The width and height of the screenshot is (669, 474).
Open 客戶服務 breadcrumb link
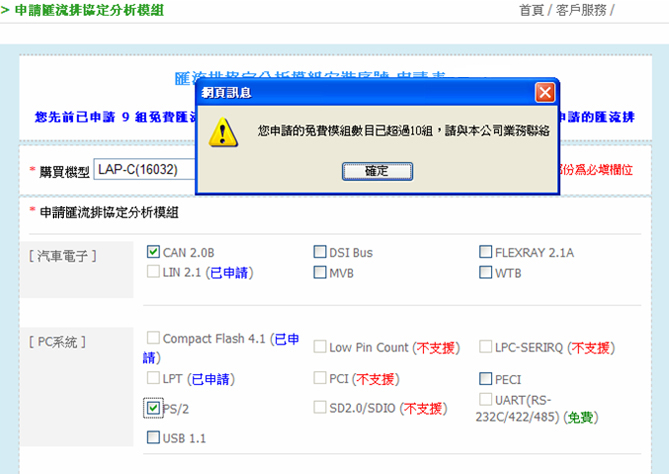582,10
